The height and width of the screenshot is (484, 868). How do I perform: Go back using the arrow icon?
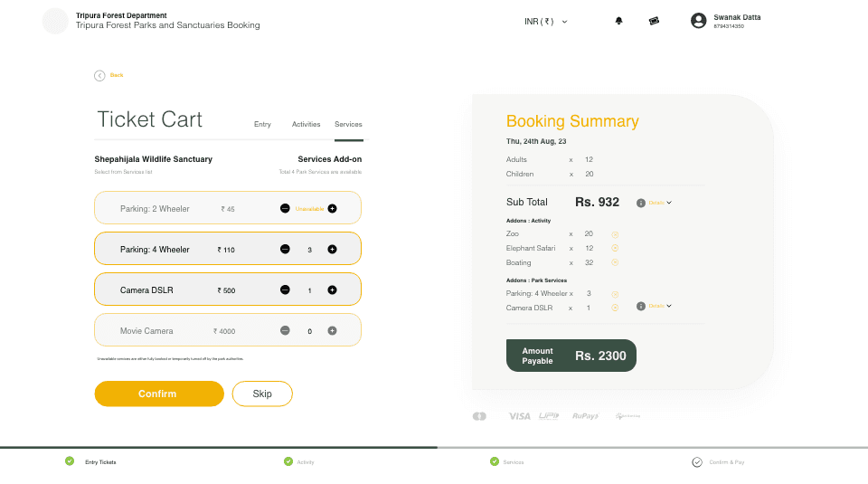99,76
